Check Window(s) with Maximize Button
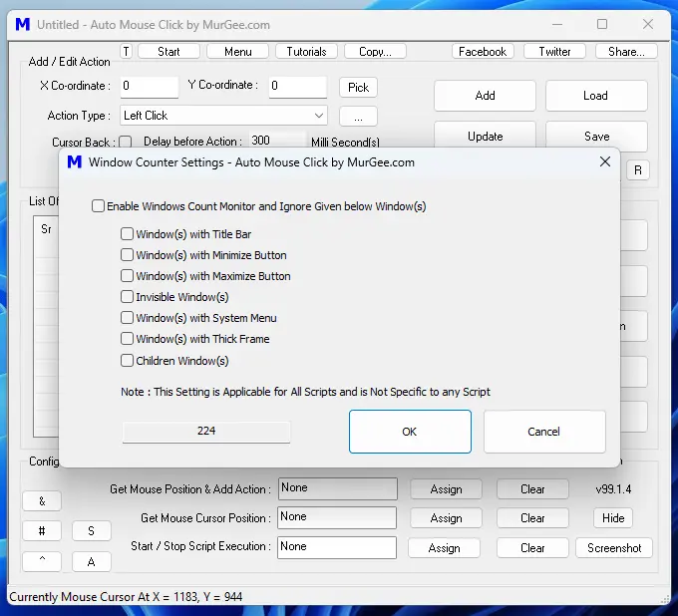Screen dimensions: 678x616 click(127, 276)
